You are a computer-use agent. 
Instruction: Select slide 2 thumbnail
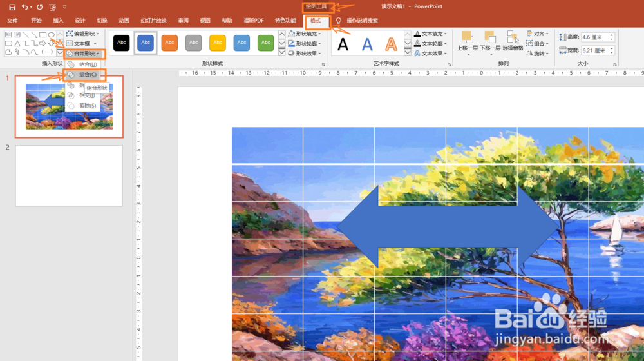pyautogui.click(x=69, y=175)
